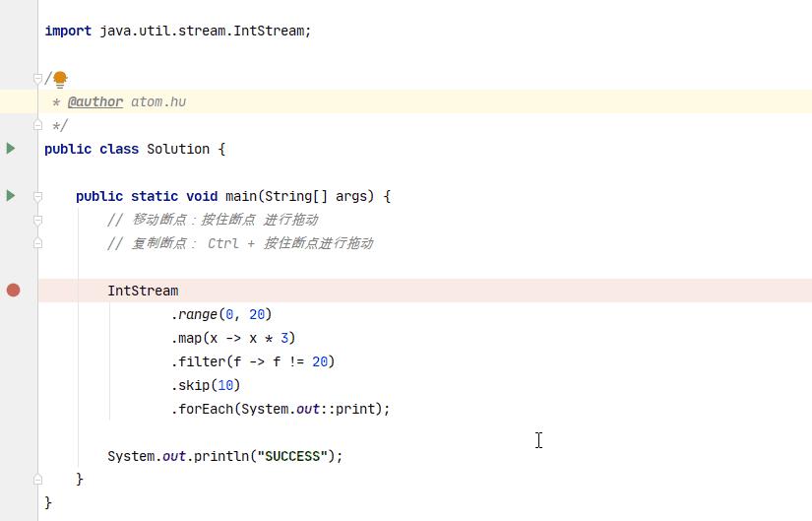Collapse the Javadoc comment fold at its start
The image size is (812, 521).
click(38, 78)
